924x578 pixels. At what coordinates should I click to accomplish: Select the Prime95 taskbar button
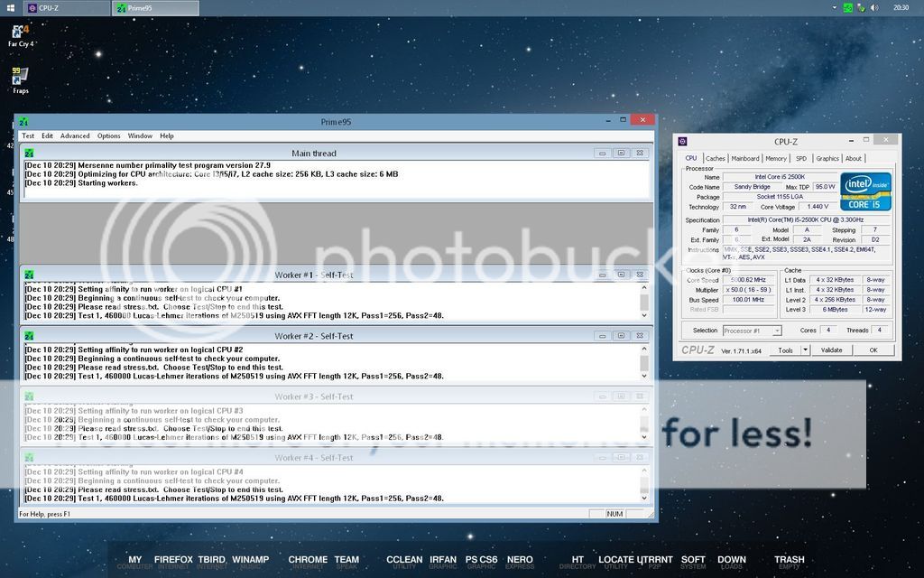155,8
